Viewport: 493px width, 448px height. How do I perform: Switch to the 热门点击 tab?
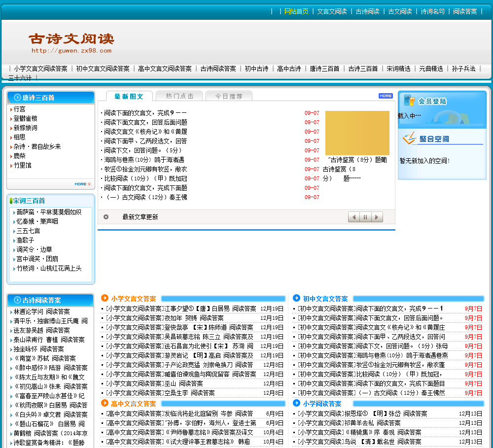pyautogui.click(x=180, y=96)
